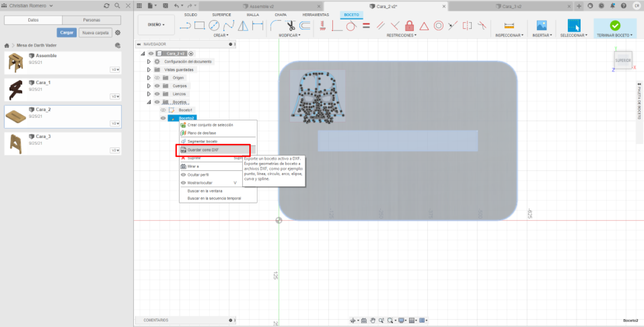This screenshot has width=644, height=327.
Task: Hide the Bocetos folder
Action: point(157,102)
